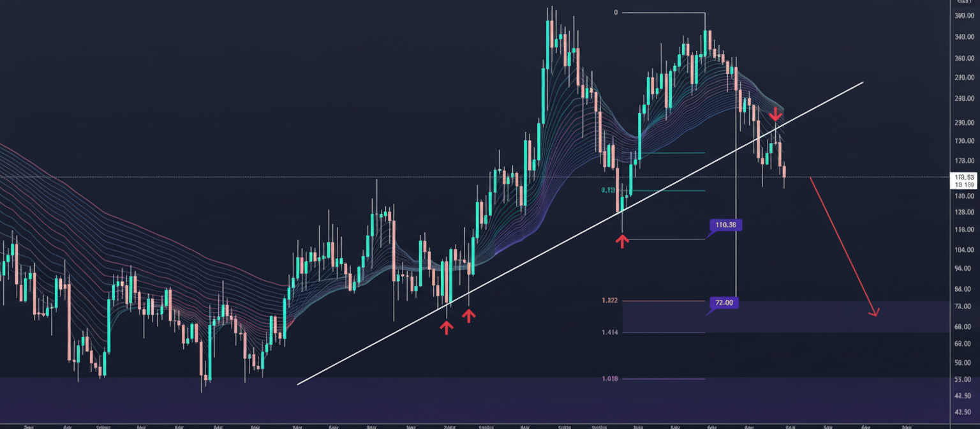Click the red down arrow marker
Screen dimensions: 980x429
pos(775,114)
